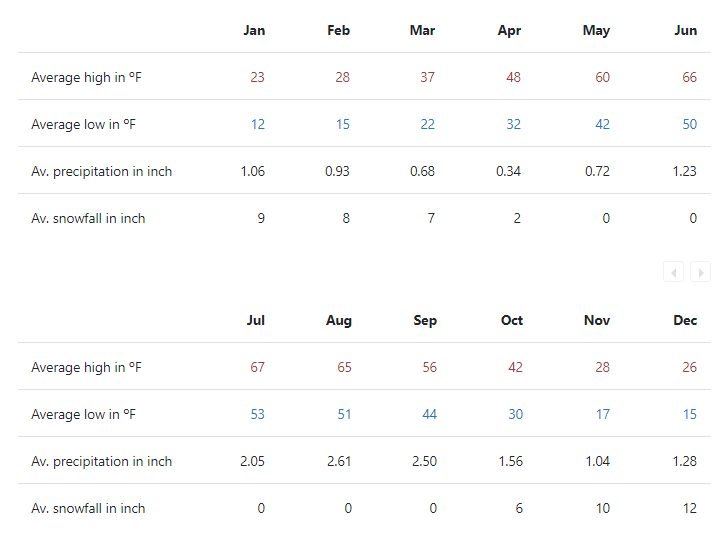Select January average high value 23
This screenshot has width=723, height=539.
click(257, 77)
